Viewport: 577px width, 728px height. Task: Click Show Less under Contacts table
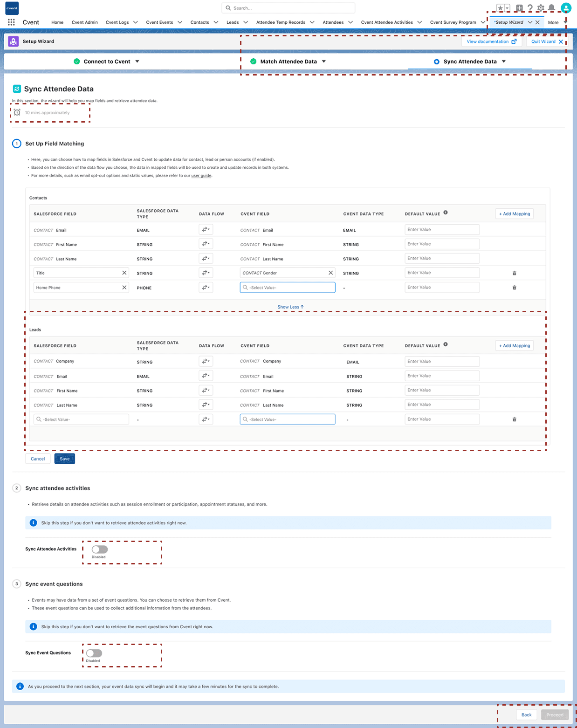pos(290,307)
